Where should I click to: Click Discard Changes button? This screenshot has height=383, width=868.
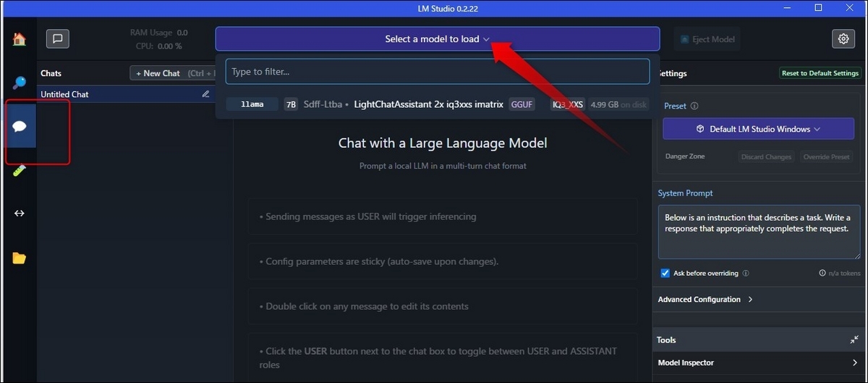(x=767, y=156)
